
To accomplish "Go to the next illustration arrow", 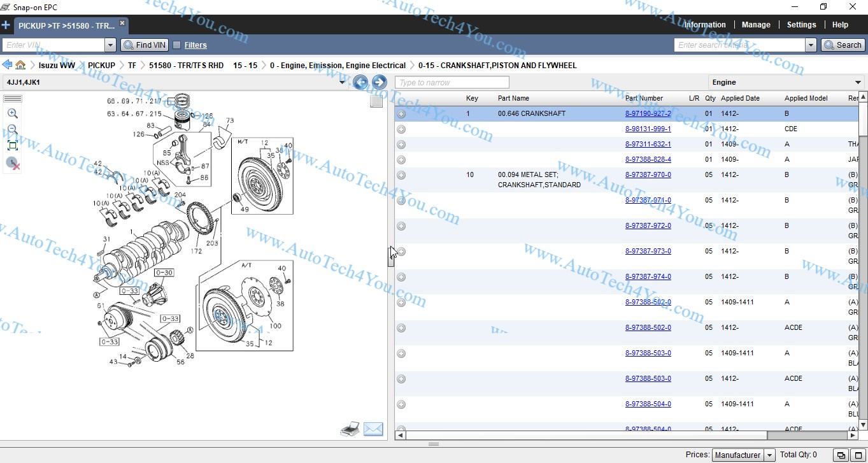I will pos(380,82).
